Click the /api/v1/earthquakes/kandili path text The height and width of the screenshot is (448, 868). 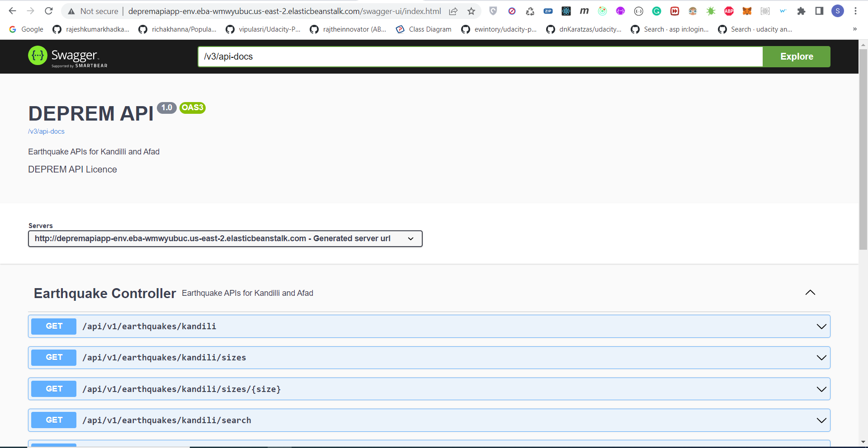point(149,327)
